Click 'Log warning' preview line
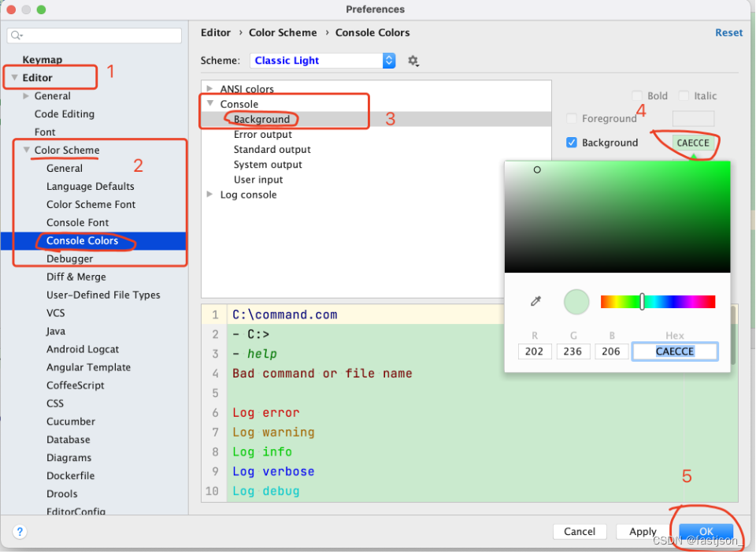Image resolution: width=756 pixels, height=554 pixels. coord(273,432)
